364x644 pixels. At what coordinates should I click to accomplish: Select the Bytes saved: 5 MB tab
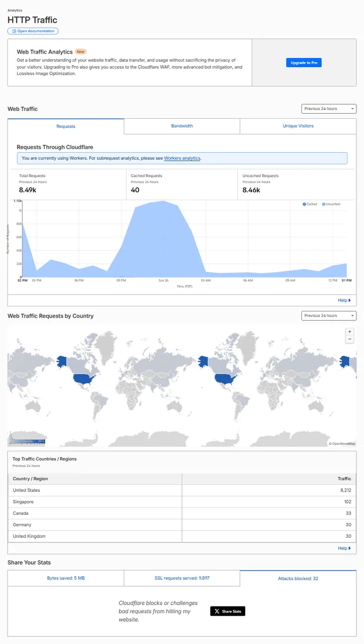click(66, 578)
